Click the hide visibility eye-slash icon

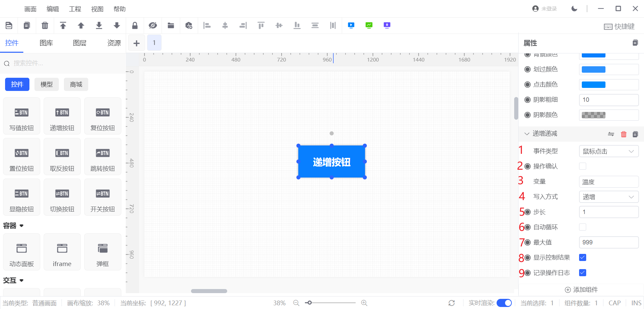tap(153, 25)
